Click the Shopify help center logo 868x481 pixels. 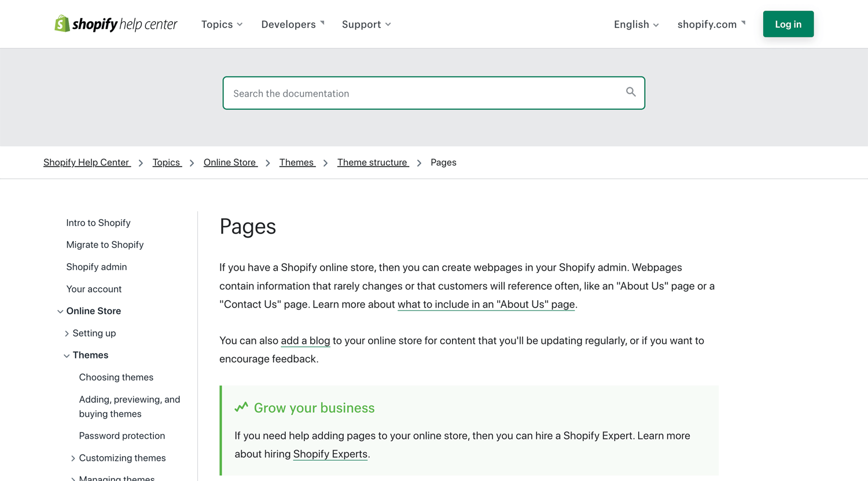(x=116, y=24)
